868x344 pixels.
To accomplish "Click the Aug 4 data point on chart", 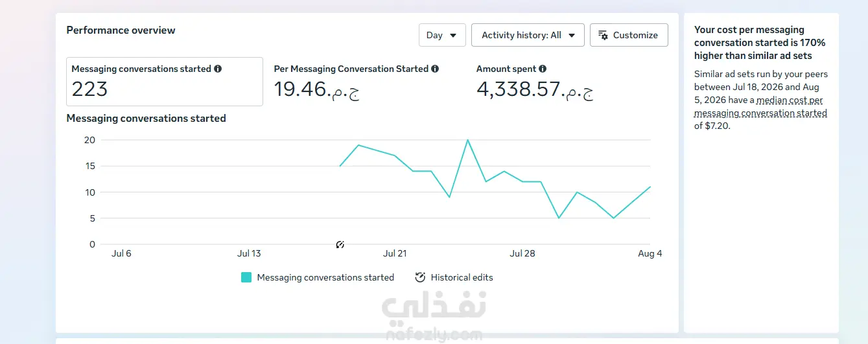I will [650, 187].
